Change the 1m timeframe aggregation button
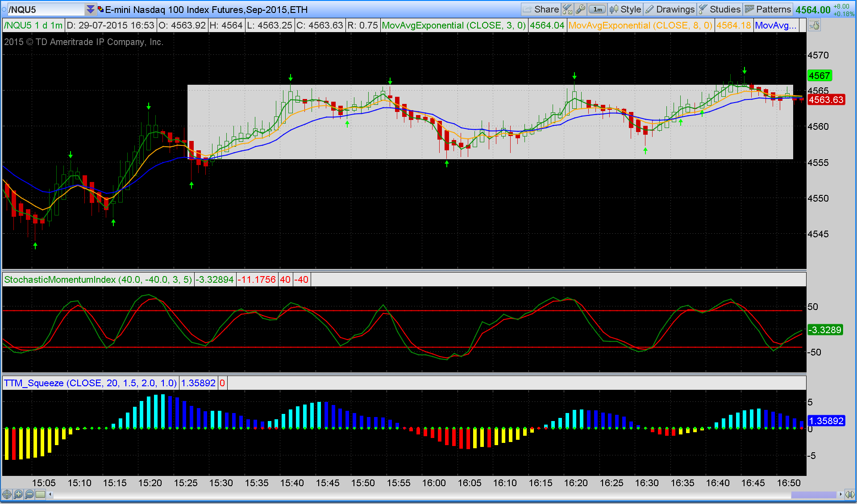 [597, 9]
